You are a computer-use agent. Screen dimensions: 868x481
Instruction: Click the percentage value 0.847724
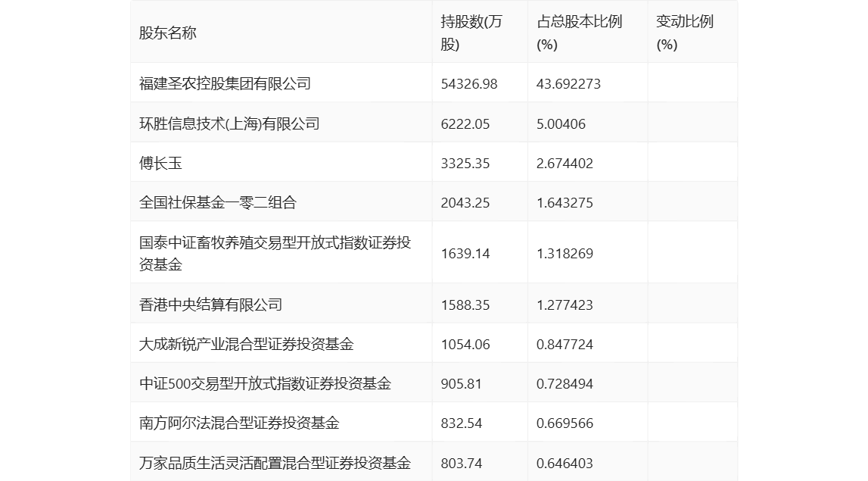[x=565, y=345]
